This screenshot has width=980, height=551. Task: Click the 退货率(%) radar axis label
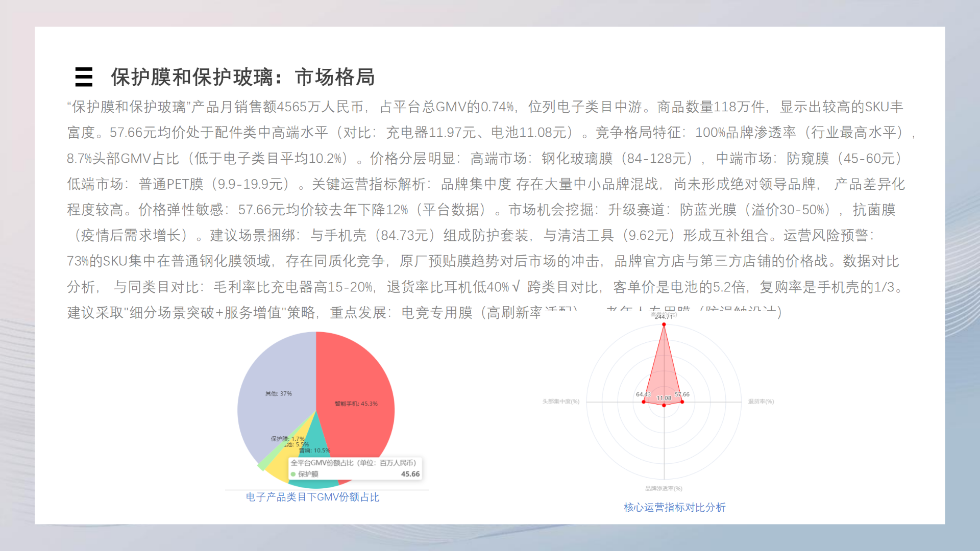click(x=761, y=402)
